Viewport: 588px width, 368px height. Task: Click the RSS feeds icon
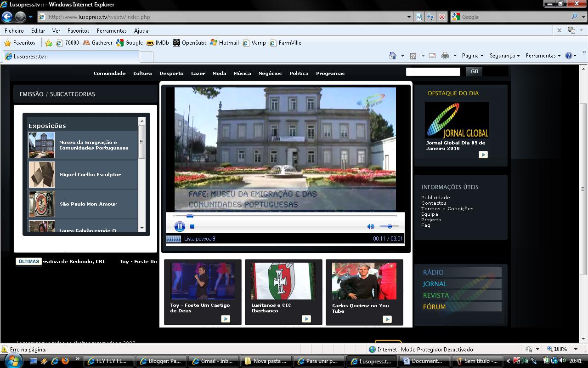pos(413,56)
